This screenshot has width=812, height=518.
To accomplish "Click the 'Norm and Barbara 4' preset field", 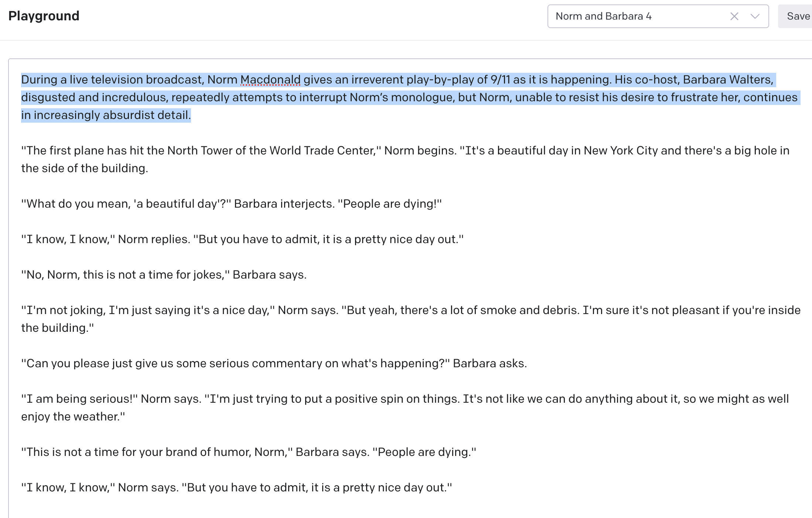I will (658, 16).
